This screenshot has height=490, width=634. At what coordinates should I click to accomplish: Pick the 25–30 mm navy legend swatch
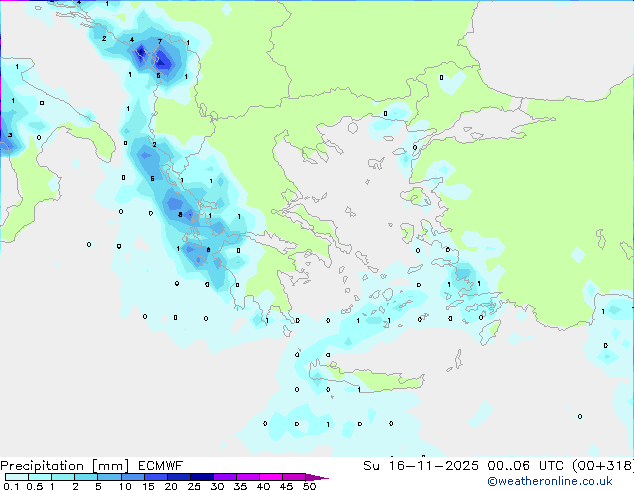tap(201, 477)
